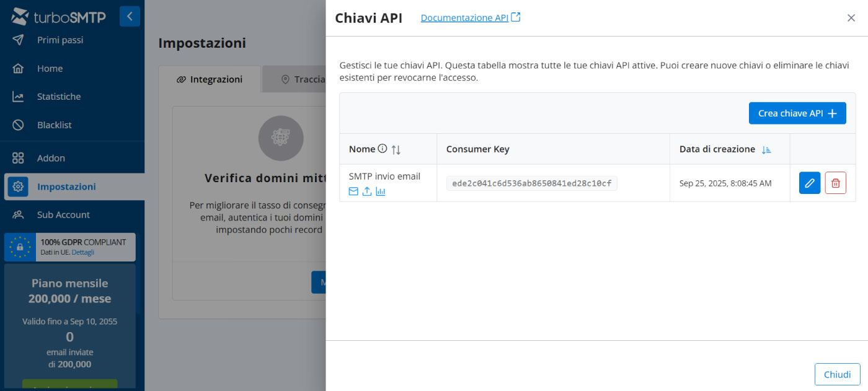Click the bar chart icon under SMTP invio email
The height and width of the screenshot is (391, 868).
click(381, 191)
